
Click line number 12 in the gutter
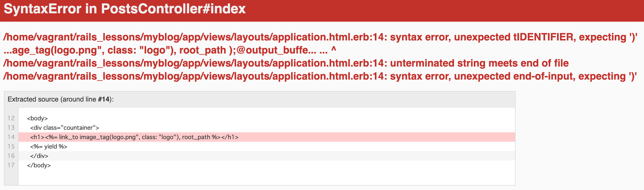tap(11, 118)
